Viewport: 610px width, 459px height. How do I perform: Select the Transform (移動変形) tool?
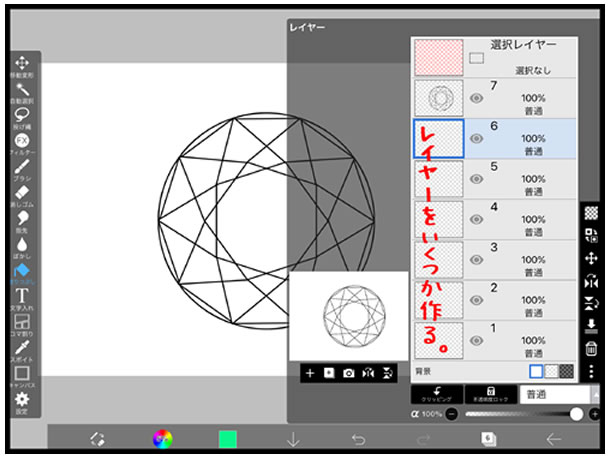pos(22,64)
